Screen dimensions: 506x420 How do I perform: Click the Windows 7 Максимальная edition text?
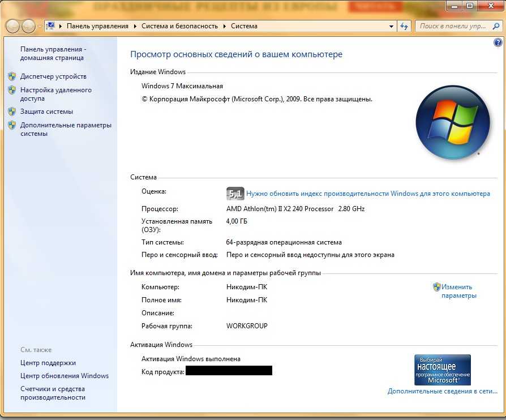[x=182, y=86]
